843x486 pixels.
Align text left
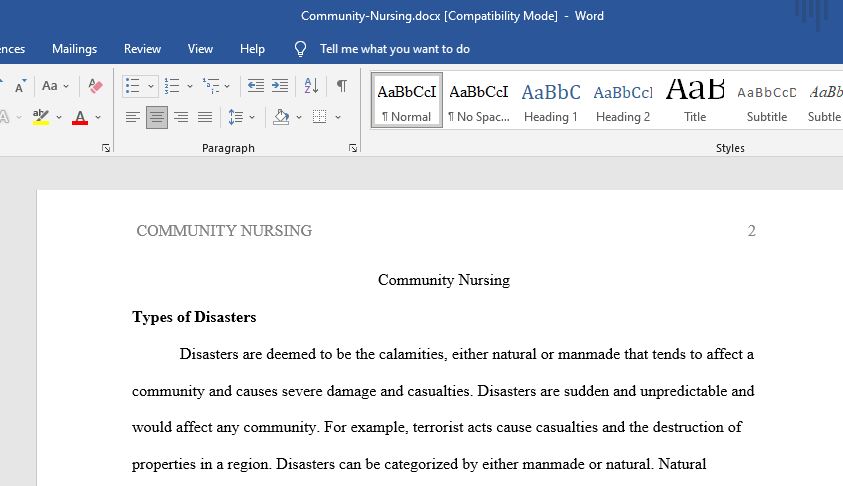pyautogui.click(x=133, y=117)
